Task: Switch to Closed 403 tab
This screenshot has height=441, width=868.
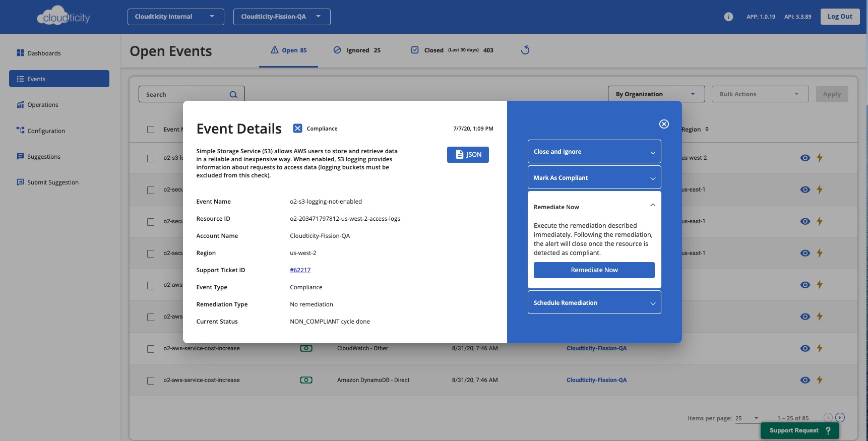Action: pos(452,50)
